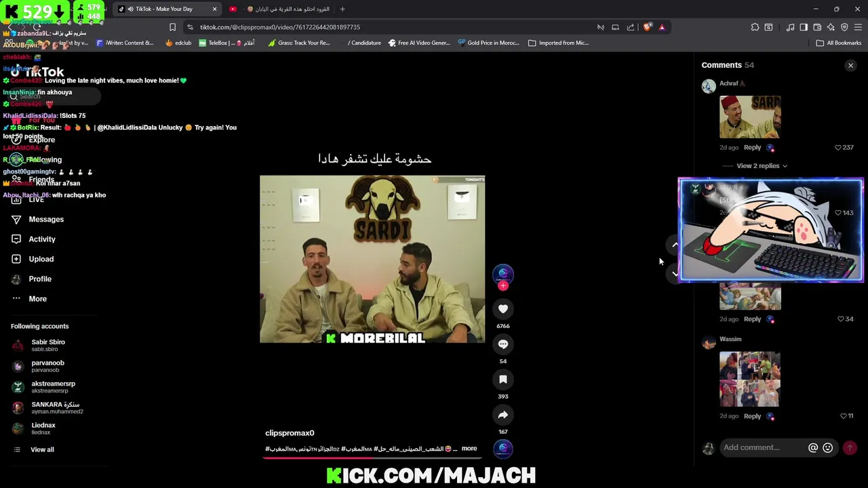Open Brave Rewards triangle icon

pyautogui.click(x=662, y=27)
